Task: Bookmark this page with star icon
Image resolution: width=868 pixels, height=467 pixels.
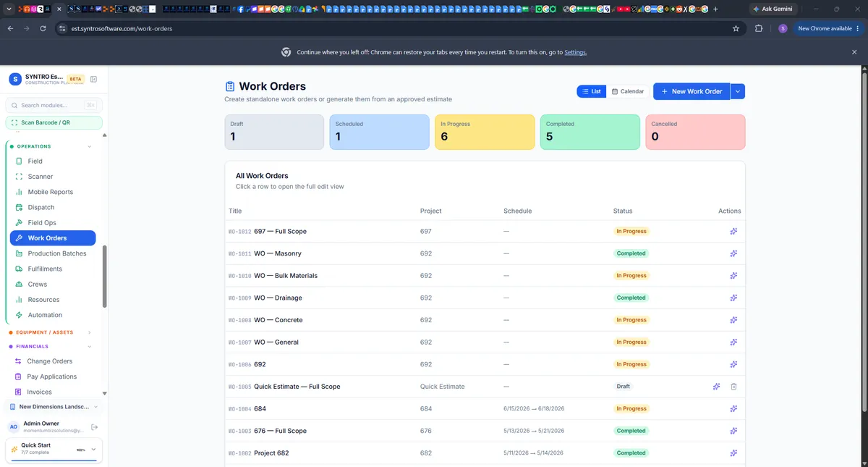Action: [x=736, y=28]
